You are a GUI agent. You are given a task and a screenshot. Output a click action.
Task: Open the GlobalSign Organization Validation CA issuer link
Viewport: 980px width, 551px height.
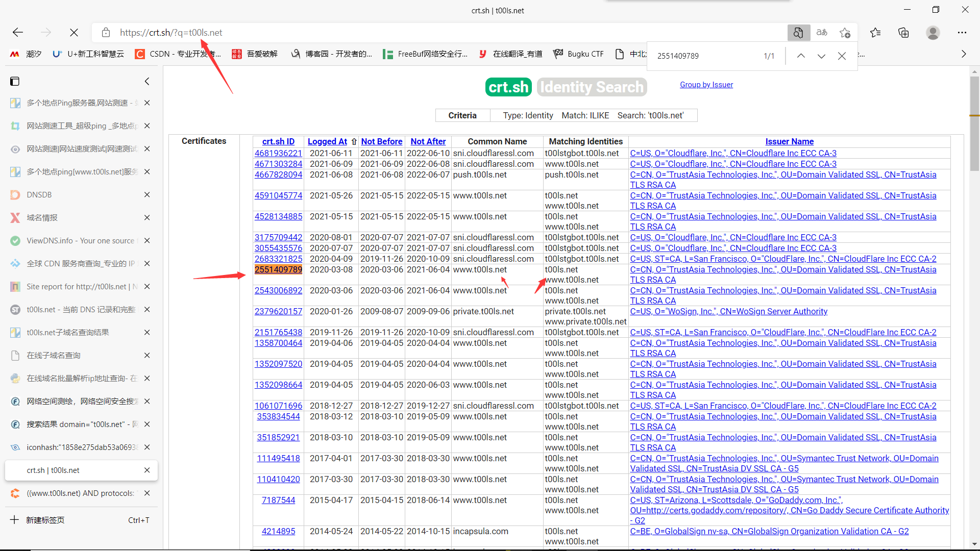point(769,531)
